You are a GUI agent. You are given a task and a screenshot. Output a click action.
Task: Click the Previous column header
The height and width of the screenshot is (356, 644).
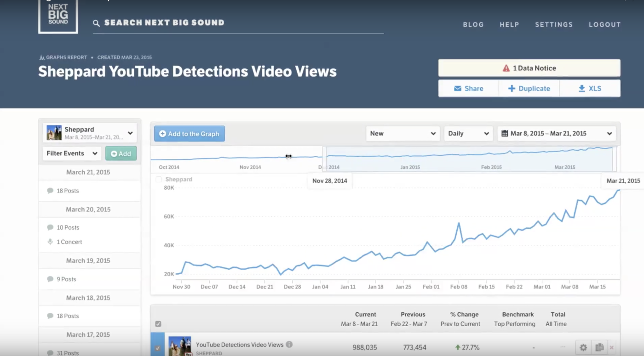[x=409, y=319]
